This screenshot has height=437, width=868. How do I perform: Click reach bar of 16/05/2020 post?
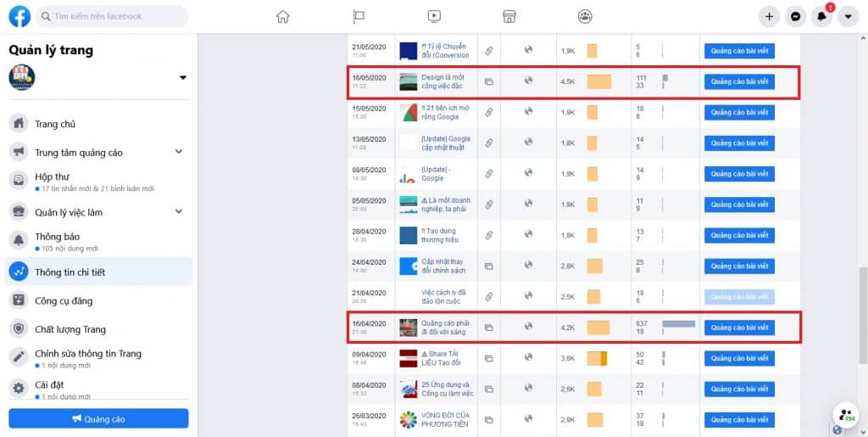pyautogui.click(x=599, y=82)
